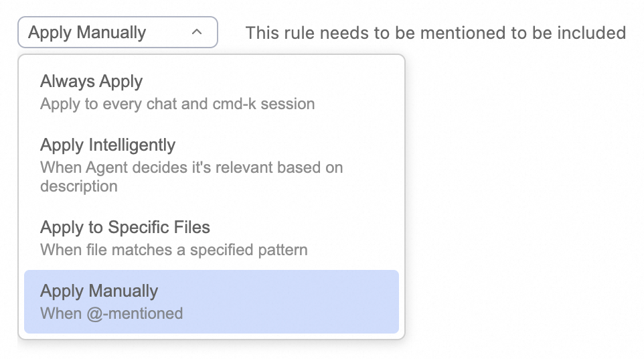644x359 pixels.
Task: Click the 'When file matches a specified pattern' text
Action: (174, 250)
